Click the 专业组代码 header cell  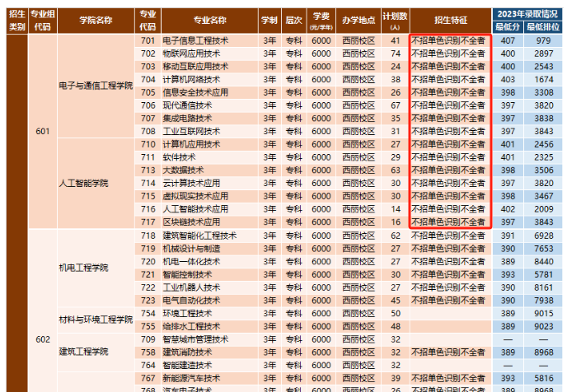(x=42, y=21)
